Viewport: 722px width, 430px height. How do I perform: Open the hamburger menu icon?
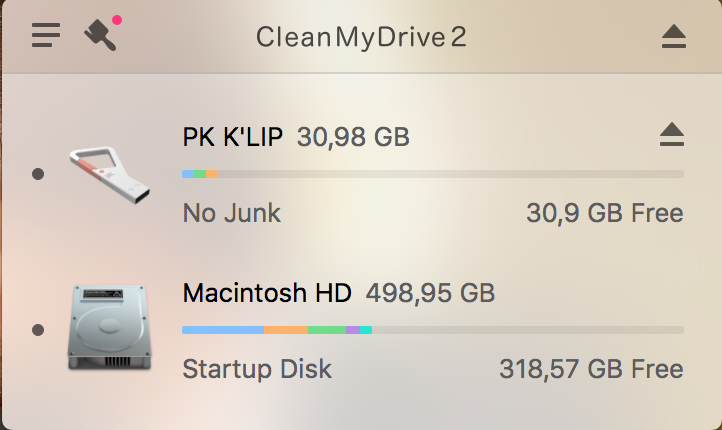(46, 36)
